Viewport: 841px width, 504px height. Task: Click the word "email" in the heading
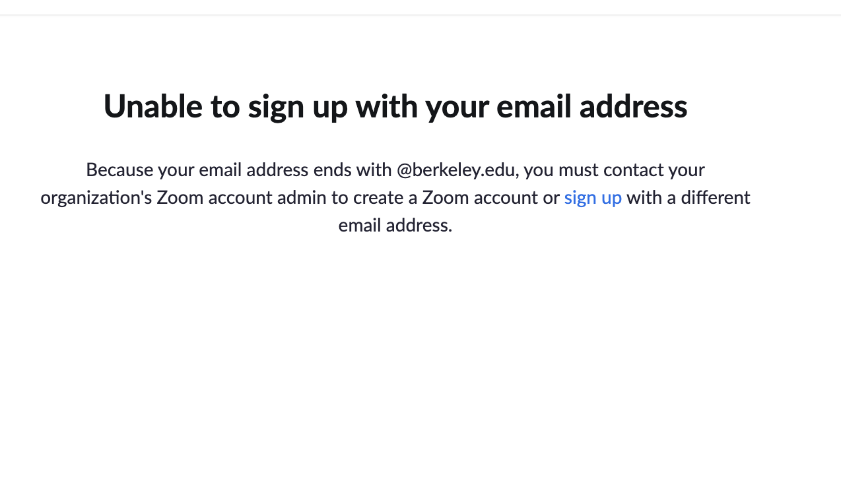tap(533, 106)
